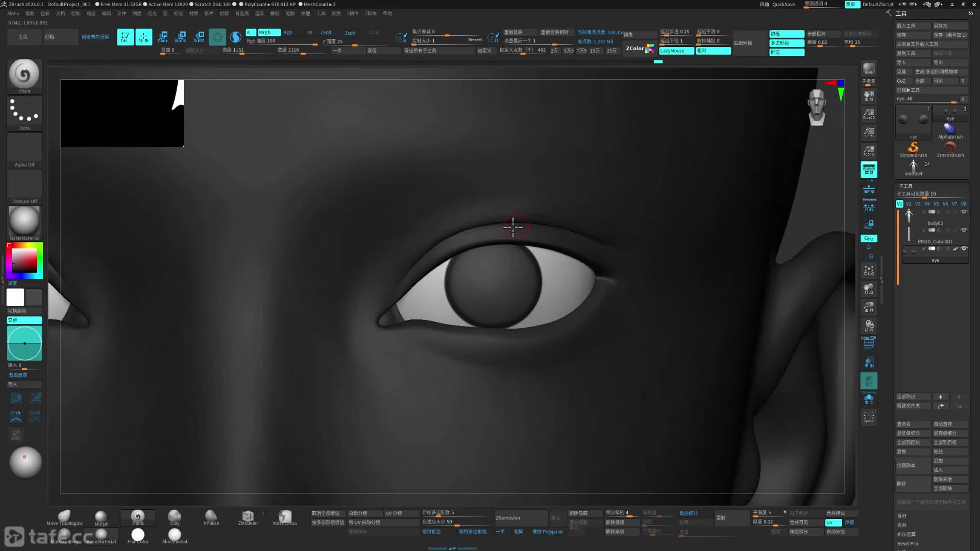Screen dimensions: 980x551
Task: Expand the 子工具 (SubTool) panel header
Action: [x=906, y=186]
